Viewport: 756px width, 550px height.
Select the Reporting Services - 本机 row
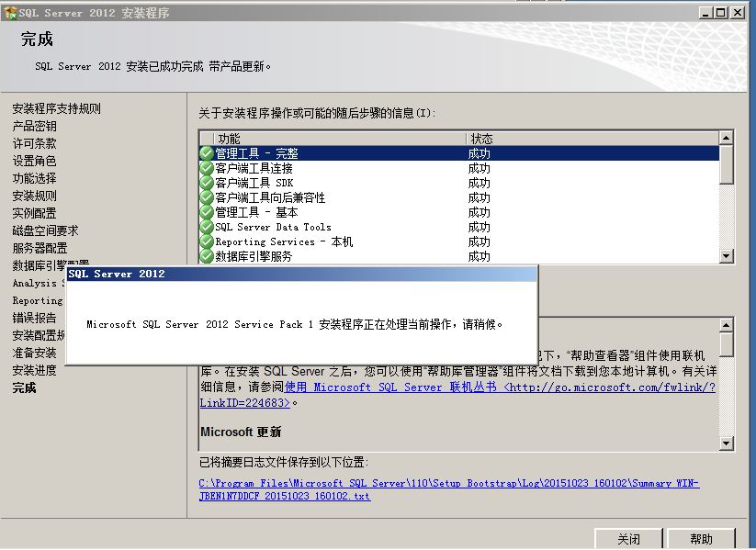coord(459,241)
